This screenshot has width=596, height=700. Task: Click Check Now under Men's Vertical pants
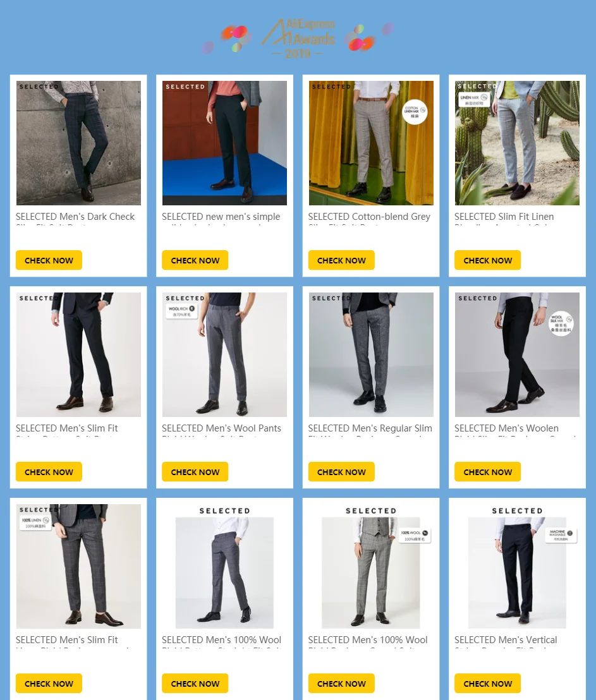(x=488, y=684)
